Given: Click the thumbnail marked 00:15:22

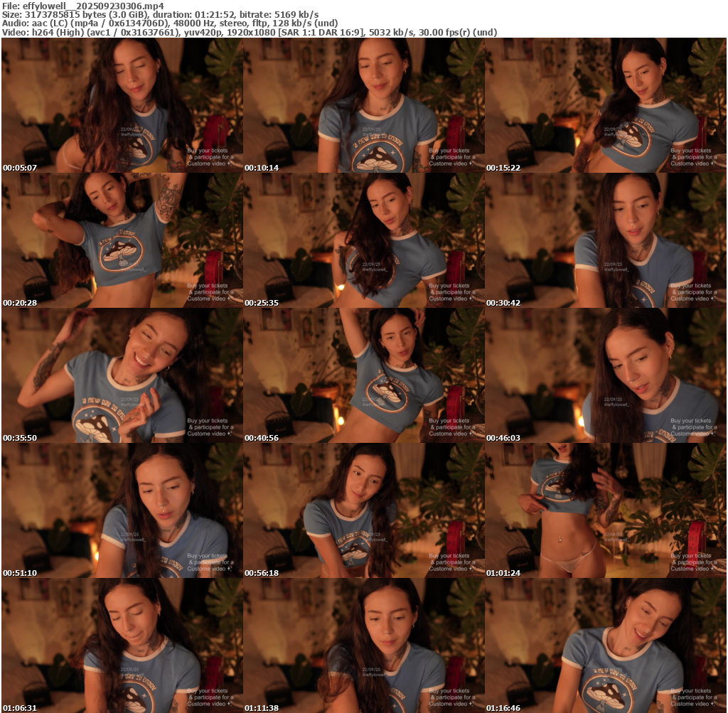Looking at the screenshot, I should tap(605, 105).
